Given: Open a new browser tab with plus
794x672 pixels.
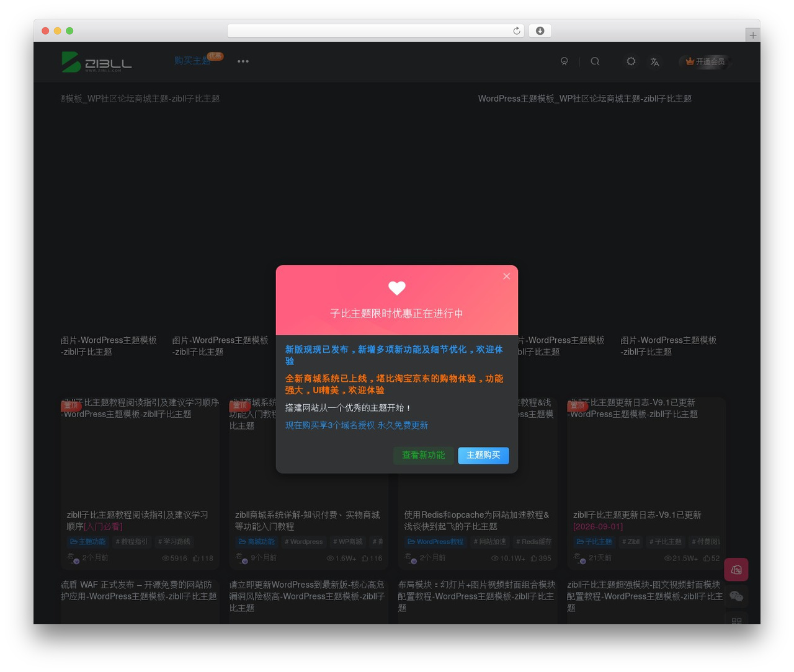Looking at the screenshot, I should (x=752, y=35).
